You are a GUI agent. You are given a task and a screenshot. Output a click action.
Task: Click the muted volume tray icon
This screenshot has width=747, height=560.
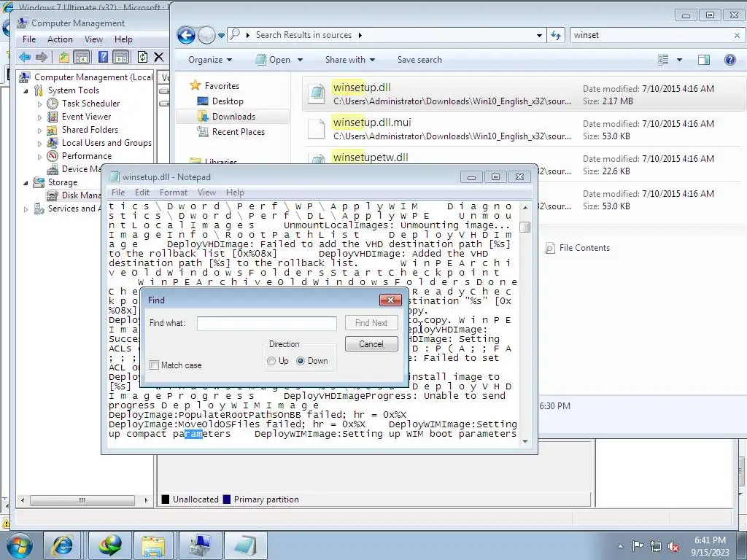[673, 546]
